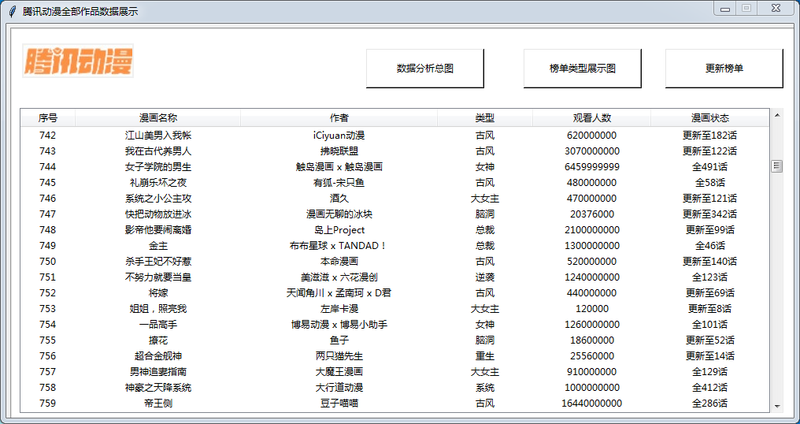Select the row 礼崩乐坏之夜
The image size is (800, 424).
[394, 183]
